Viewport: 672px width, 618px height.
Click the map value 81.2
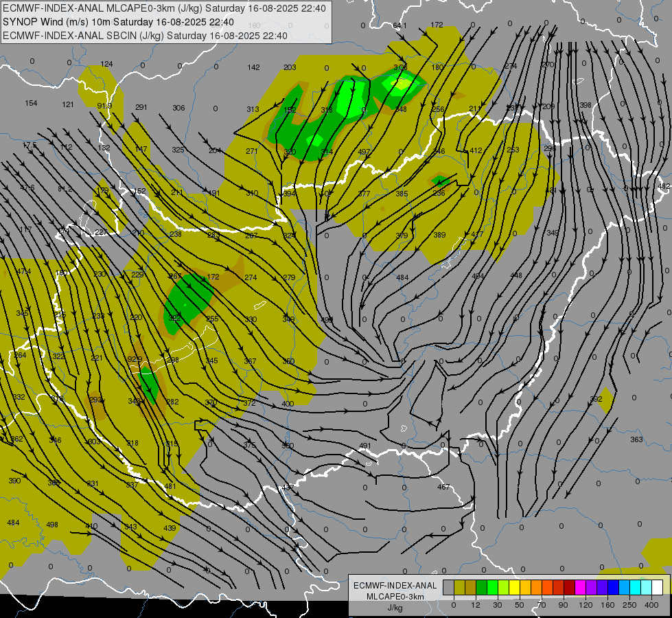point(65,189)
